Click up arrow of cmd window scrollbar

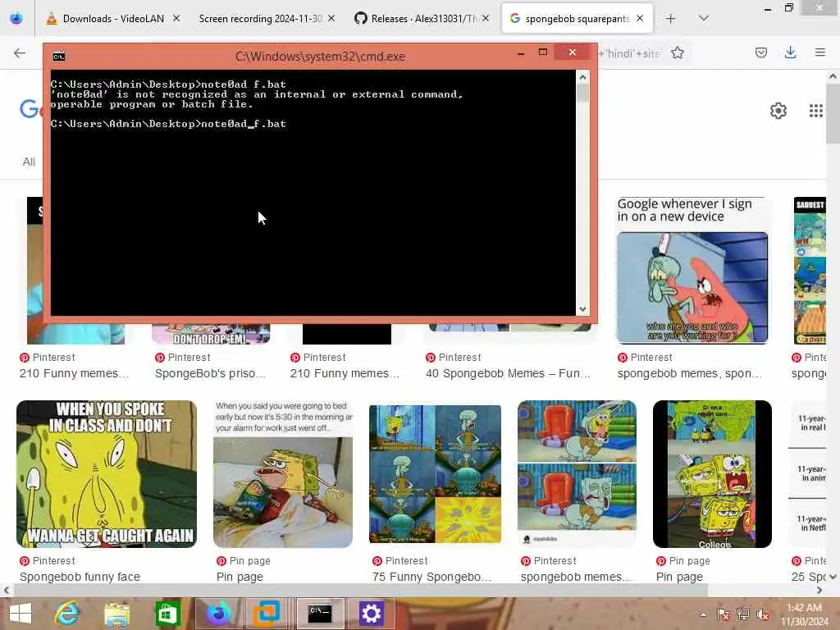pyautogui.click(x=582, y=77)
